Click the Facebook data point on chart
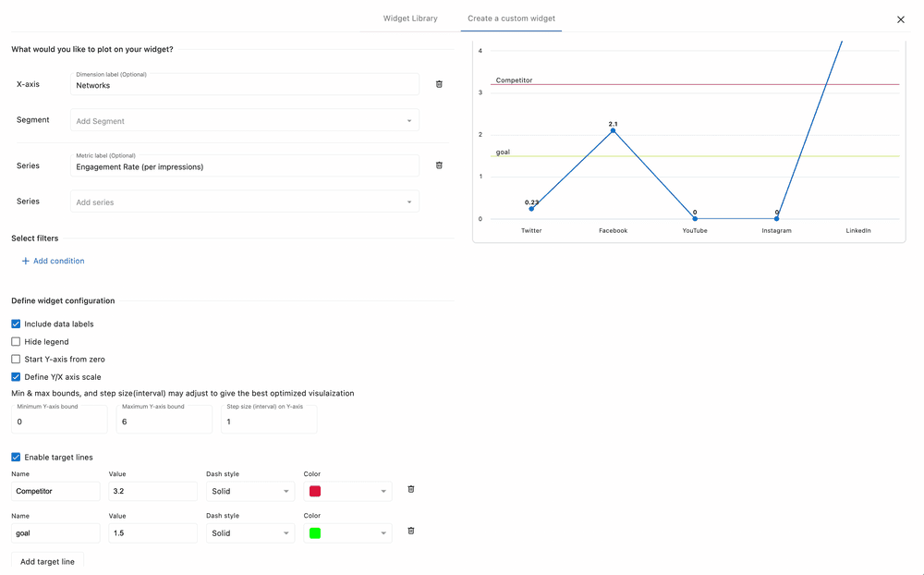Viewport: 924px width, 575px height. [x=613, y=131]
